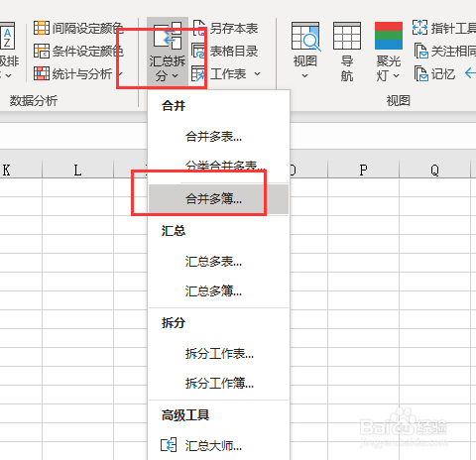
Task: Select column K header
Action: 21,170
